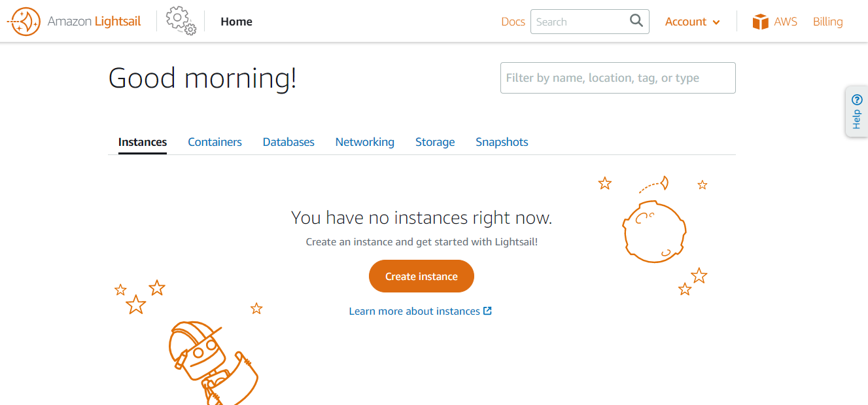Open the Networking tab
This screenshot has height=405, width=868.
(365, 142)
